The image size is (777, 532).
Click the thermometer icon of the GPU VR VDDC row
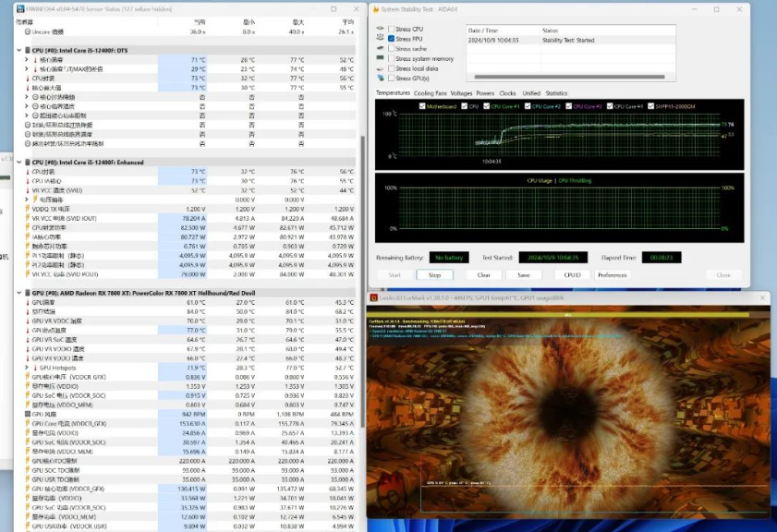[28, 320]
